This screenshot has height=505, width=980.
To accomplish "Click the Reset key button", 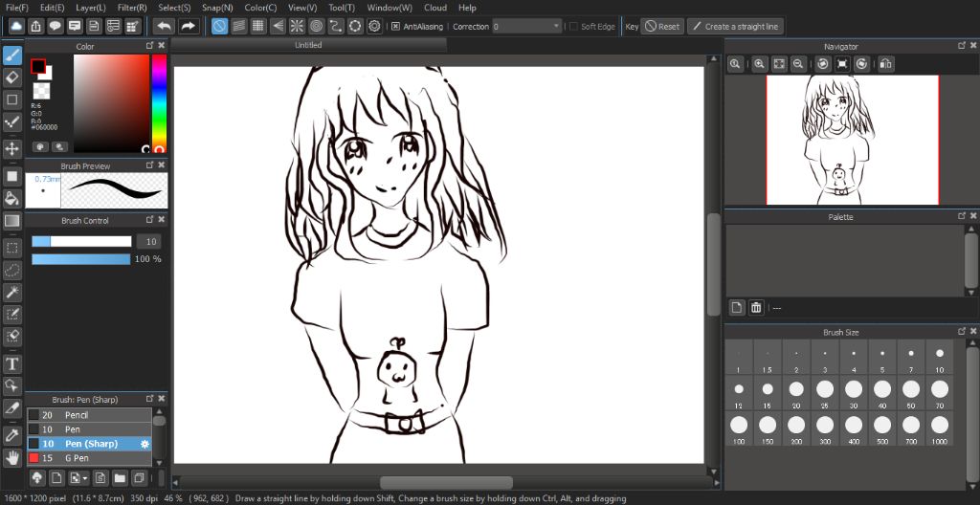I will (x=662, y=26).
